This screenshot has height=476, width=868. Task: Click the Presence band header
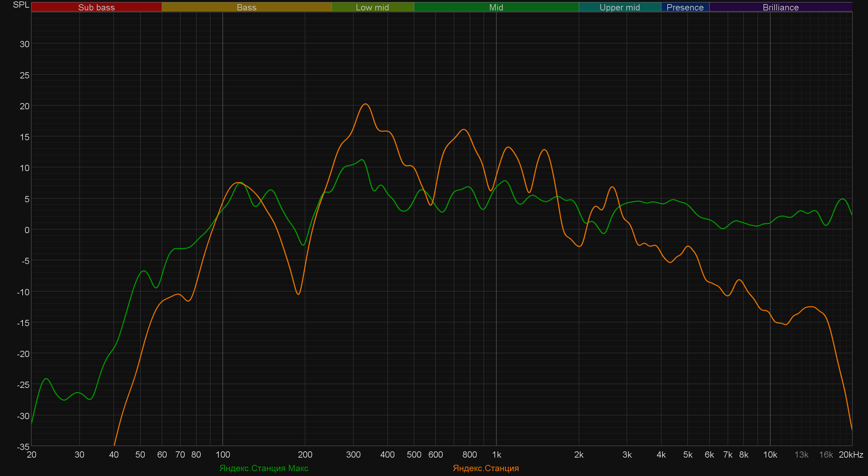(685, 7)
